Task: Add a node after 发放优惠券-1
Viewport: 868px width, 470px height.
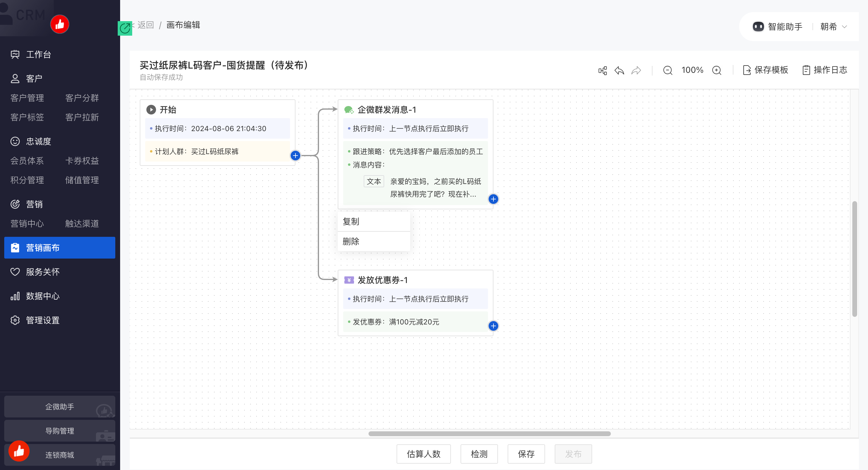Action: [493, 326]
